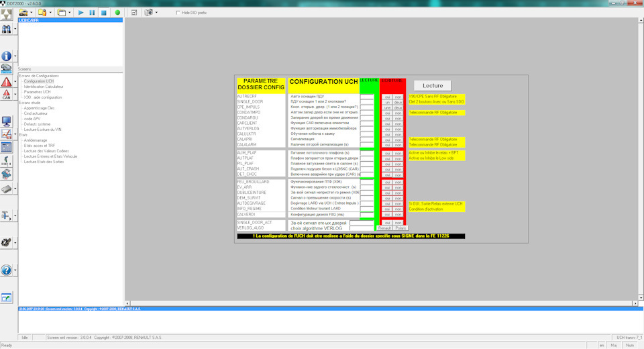This screenshot has width=644, height=349.
Task: Select Configuration UCH tree item
Action: [39, 81]
